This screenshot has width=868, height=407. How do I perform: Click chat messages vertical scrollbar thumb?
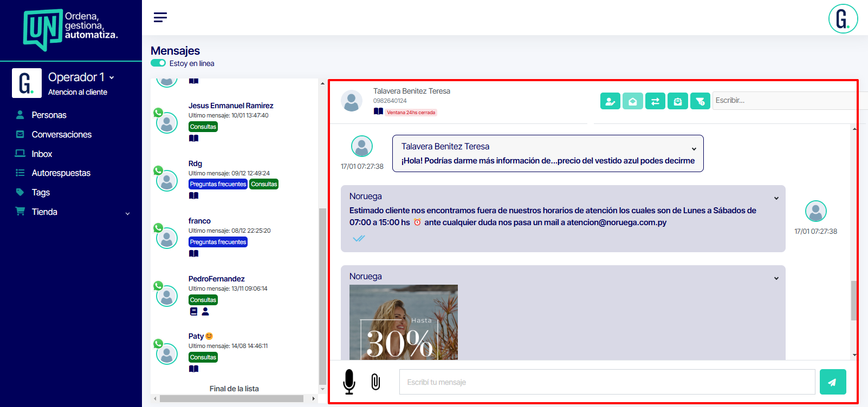(x=854, y=300)
